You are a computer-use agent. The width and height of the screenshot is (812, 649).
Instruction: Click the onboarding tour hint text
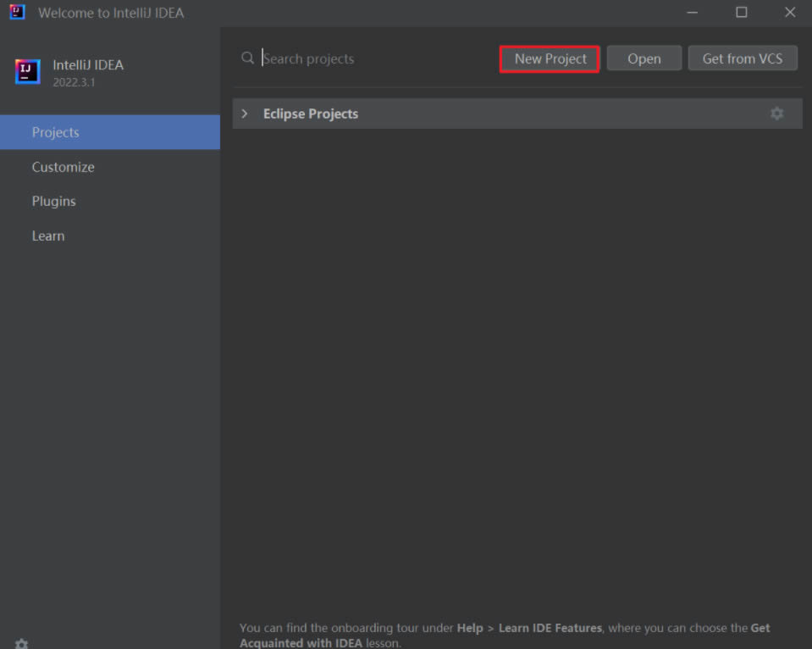[505, 635]
